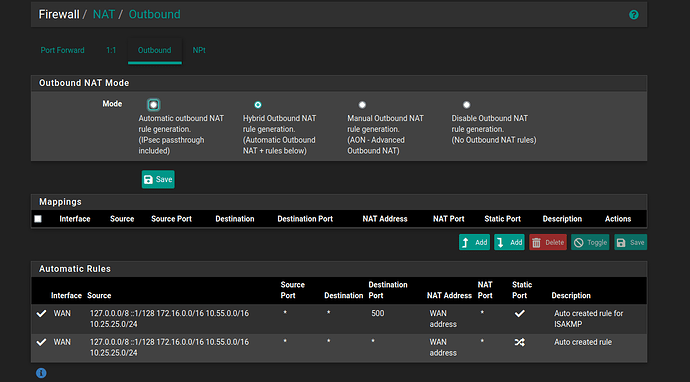This screenshot has height=382, width=690.
Task: Switch to the NPt tab
Action: coord(199,50)
